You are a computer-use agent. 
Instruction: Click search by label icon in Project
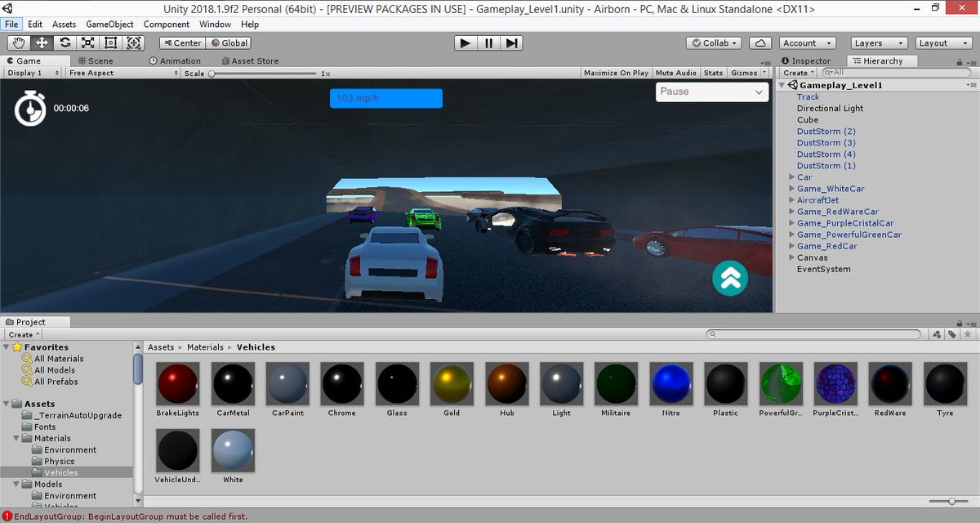click(952, 334)
